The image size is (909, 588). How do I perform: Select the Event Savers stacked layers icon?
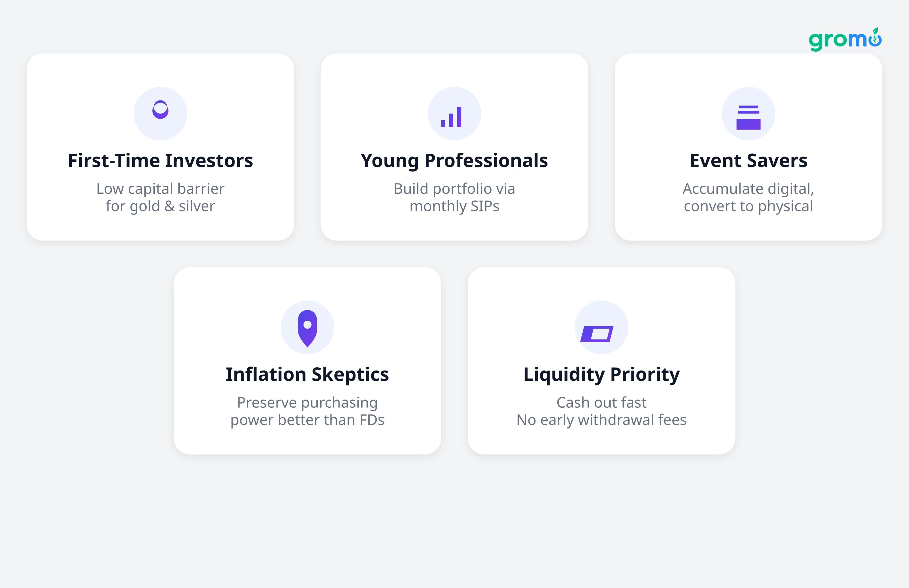748,117
